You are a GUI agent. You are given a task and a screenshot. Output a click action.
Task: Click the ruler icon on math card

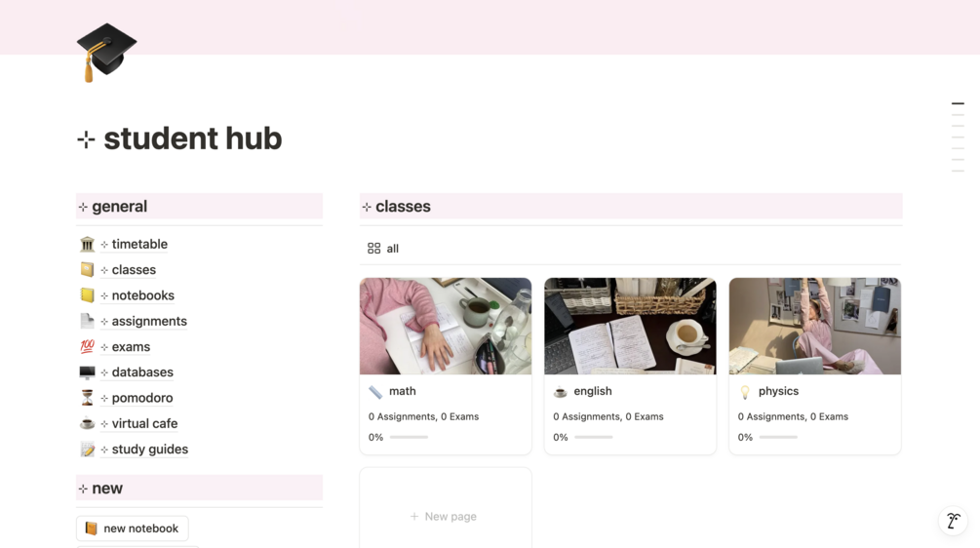click(x=375, y=392)
